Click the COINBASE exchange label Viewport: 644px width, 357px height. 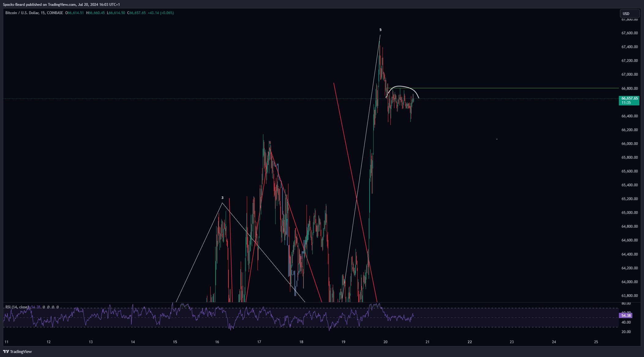pyautogui.click(x=55, y=13)
